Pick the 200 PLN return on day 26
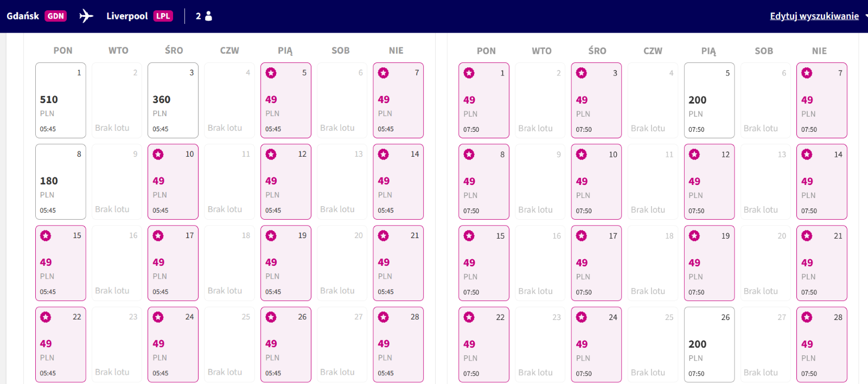Viewport: 868px width, 384px height. pos(710,344)
